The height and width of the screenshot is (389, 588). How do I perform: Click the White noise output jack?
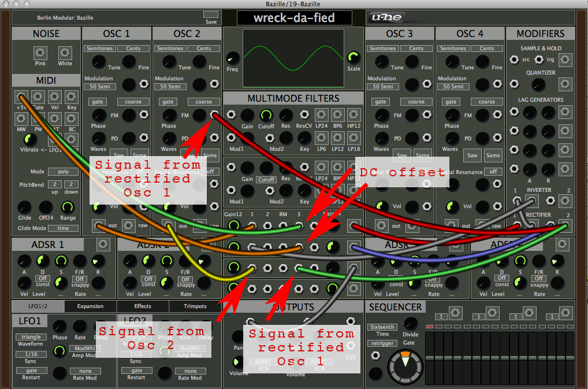(65, 53)
